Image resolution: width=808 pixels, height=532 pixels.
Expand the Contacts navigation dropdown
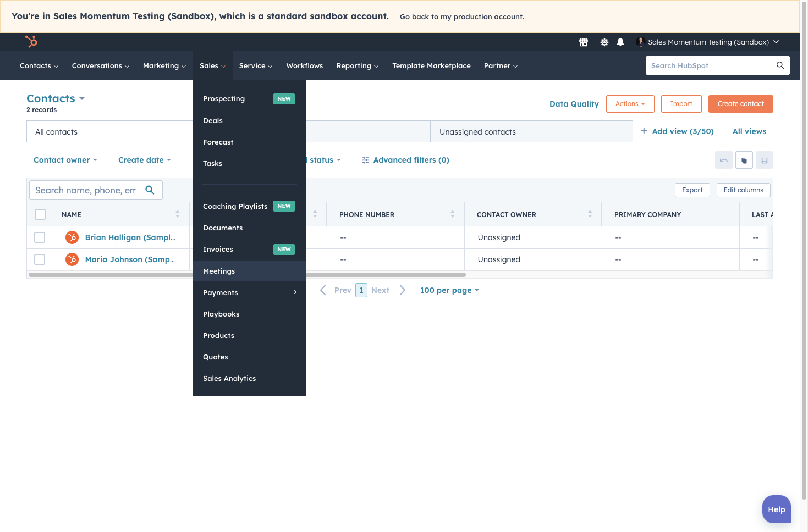(x=39, y=66)
